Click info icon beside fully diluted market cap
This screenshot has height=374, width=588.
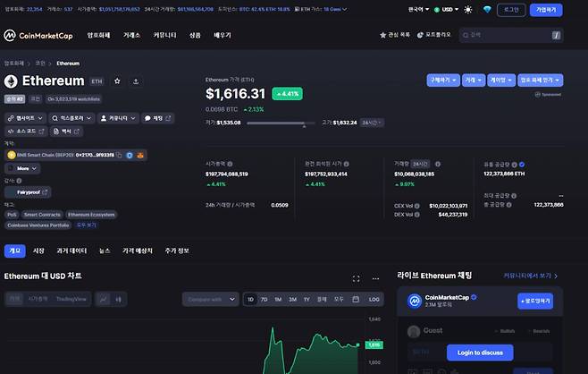(x=347, y=164)
